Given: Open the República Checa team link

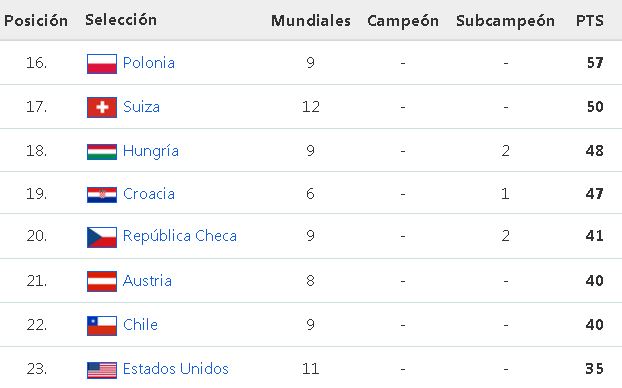Looking at the screenshot, I should (180, 236).
